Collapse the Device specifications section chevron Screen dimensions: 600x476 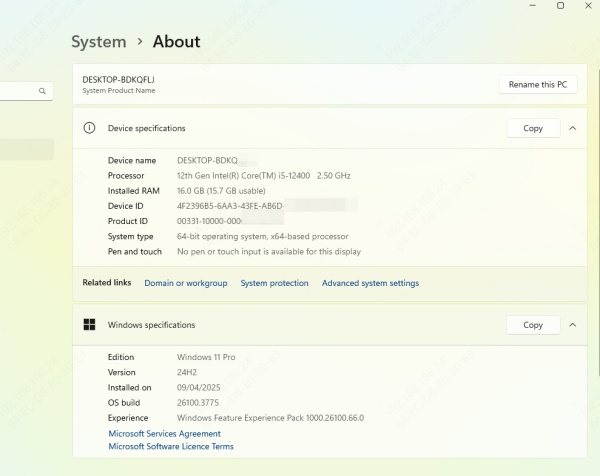coord(572,128)
